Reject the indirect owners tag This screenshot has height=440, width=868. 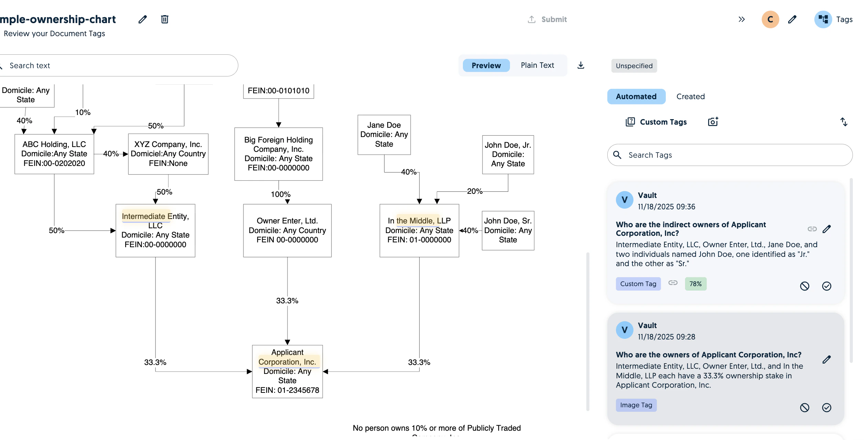click(x=805, y=286)
